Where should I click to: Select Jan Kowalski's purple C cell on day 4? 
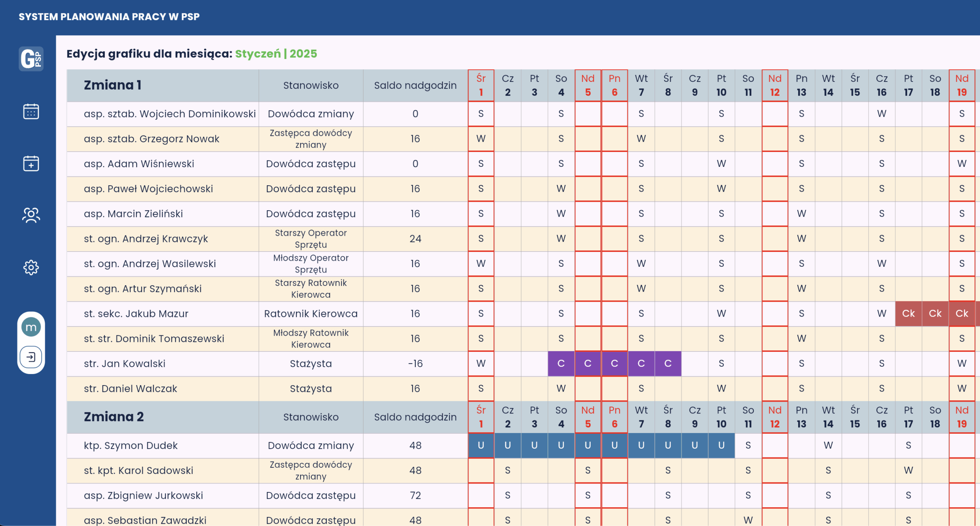pyautogui.click(x=561, y=363)
